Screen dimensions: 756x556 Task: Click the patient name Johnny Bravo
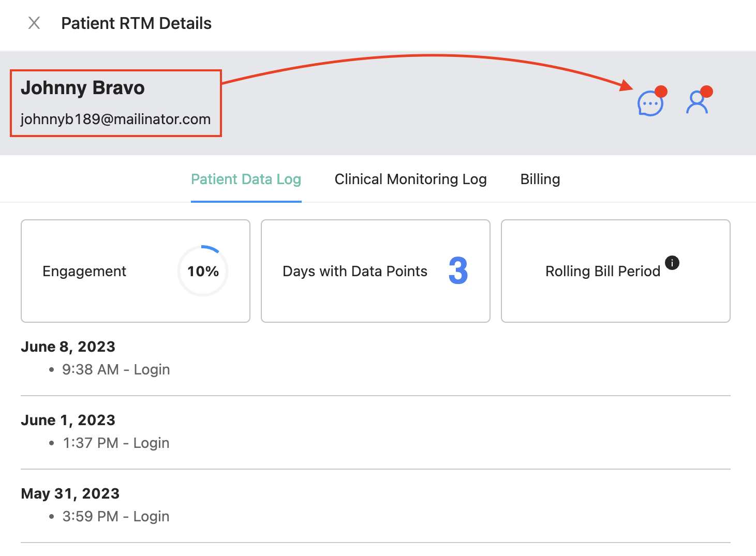(x=83, y=88)
